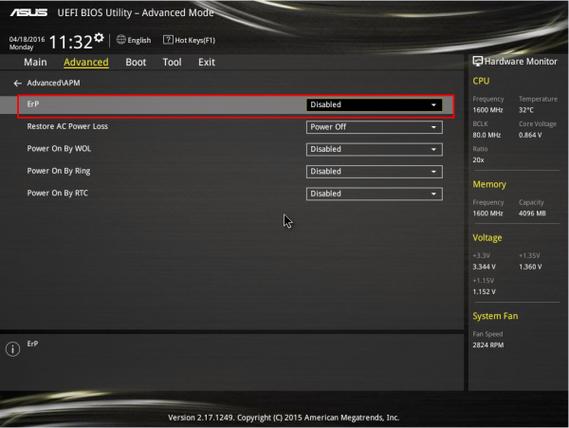Click the English language button
The width and height of the screenshot is (569, 428).
click(x=134, y=40)
